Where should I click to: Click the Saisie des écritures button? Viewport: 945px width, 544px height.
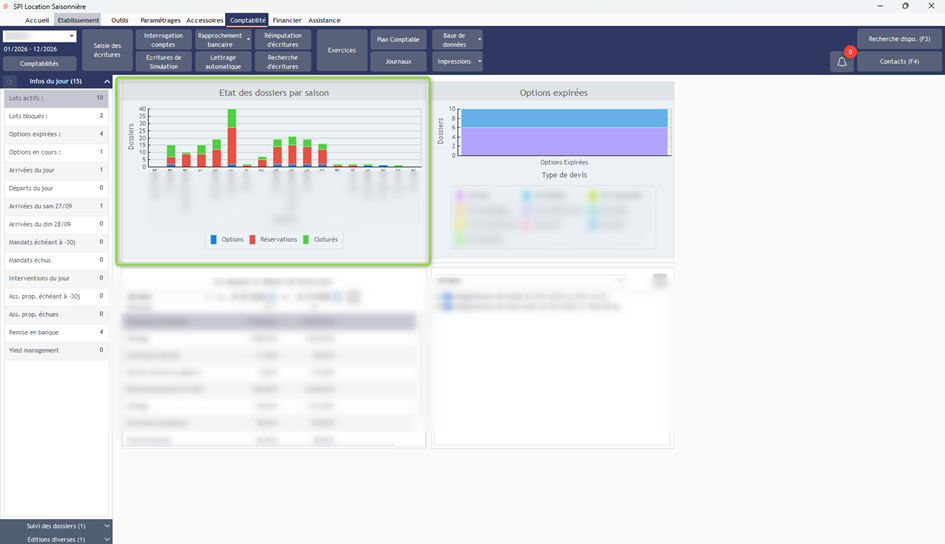pos(107,50)
